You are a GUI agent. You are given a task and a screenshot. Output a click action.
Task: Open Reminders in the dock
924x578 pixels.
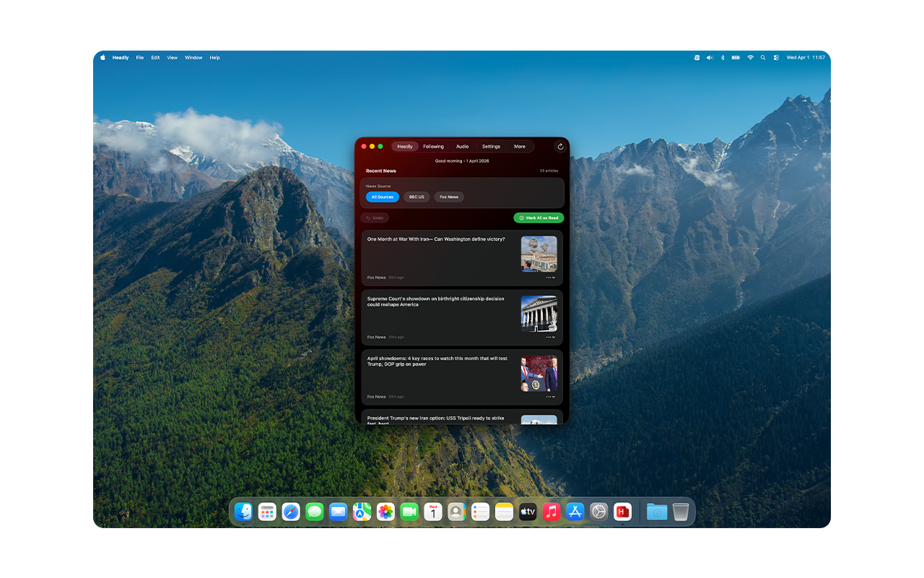481,512
